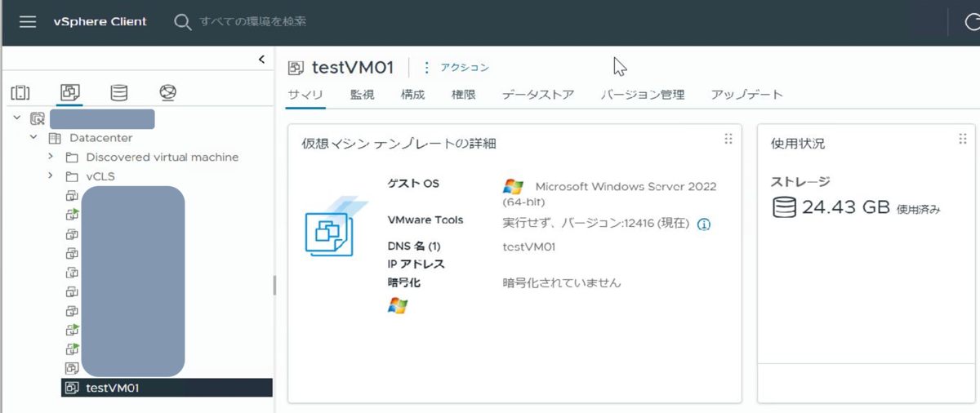
Task: Open the サマリ tab
Action: 305,95
